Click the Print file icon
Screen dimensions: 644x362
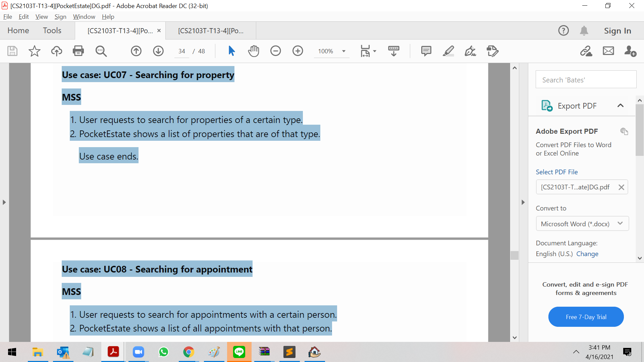coord(78,51)
